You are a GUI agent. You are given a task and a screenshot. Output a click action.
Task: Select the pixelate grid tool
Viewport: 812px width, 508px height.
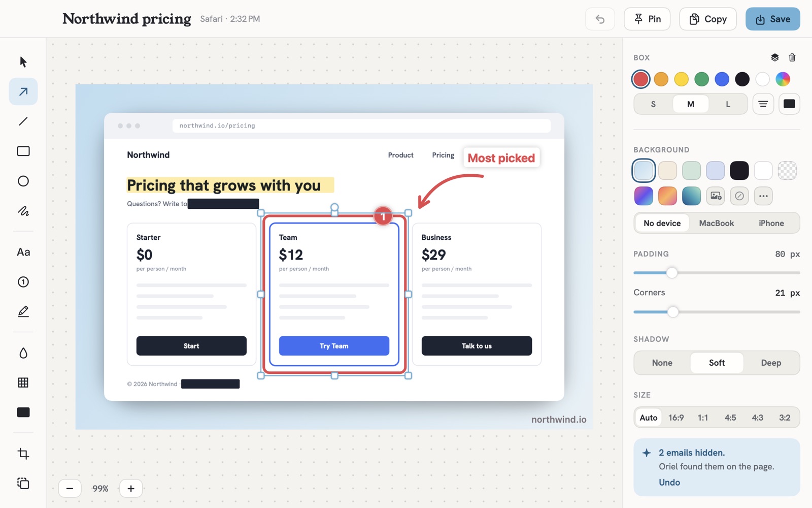(23, 383)
